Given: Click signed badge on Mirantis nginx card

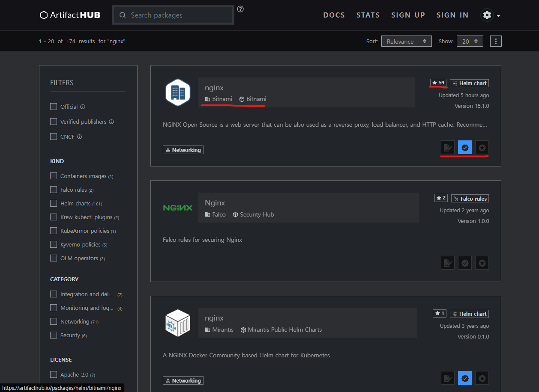Looking at the screenshot, I should pos(448,378).
